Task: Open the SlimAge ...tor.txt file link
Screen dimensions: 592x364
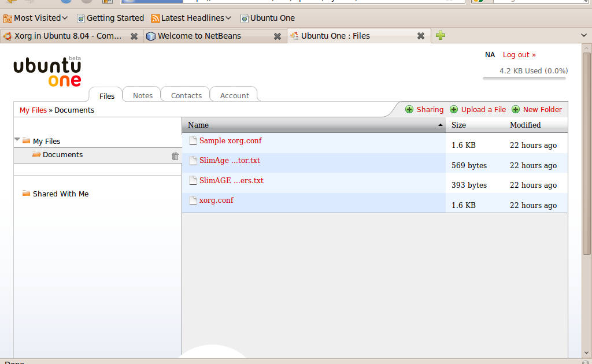Action: tap(230, 160)
